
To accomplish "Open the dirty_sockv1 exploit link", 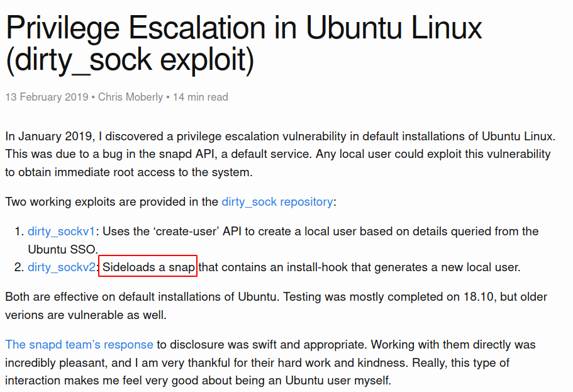I will (61, 232).
